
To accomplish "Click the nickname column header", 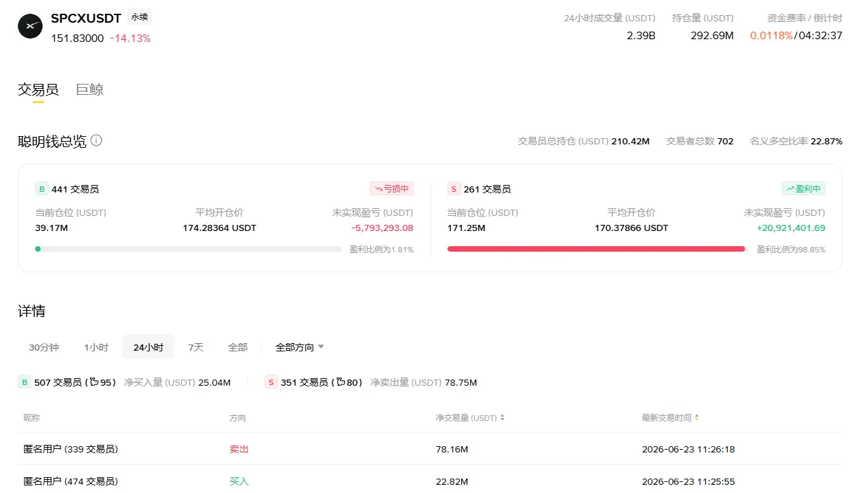I will 32,418.
